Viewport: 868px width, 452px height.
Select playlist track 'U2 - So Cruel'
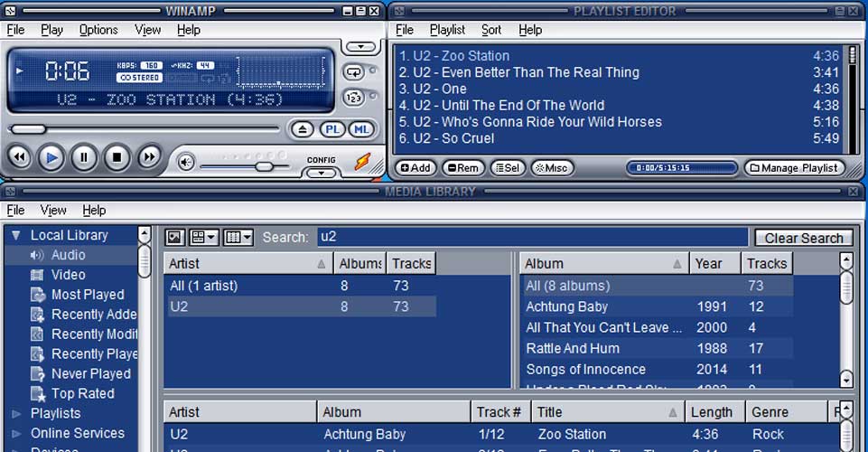point(619,138)
